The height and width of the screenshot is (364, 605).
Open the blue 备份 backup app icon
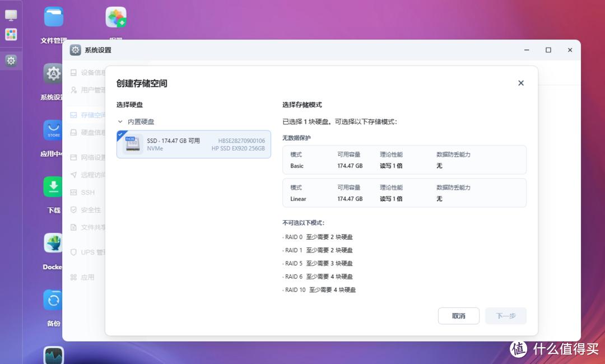tap(53, 300)
